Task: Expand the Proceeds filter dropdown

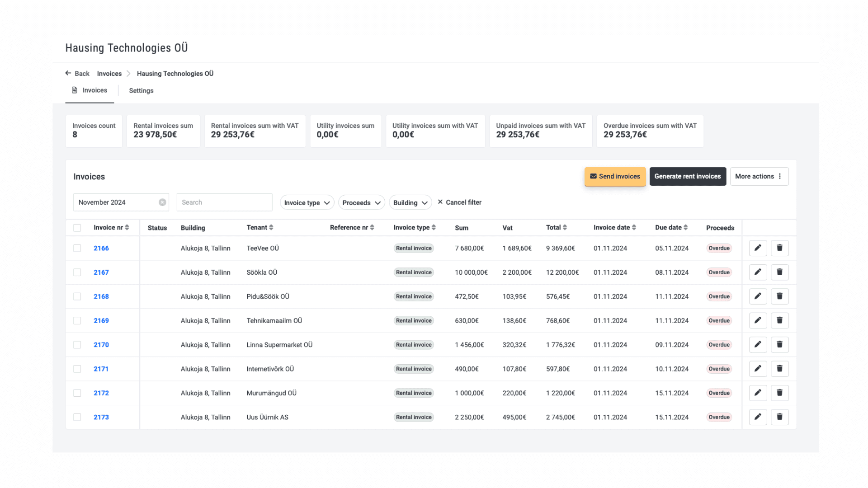Action: (361, 203)
